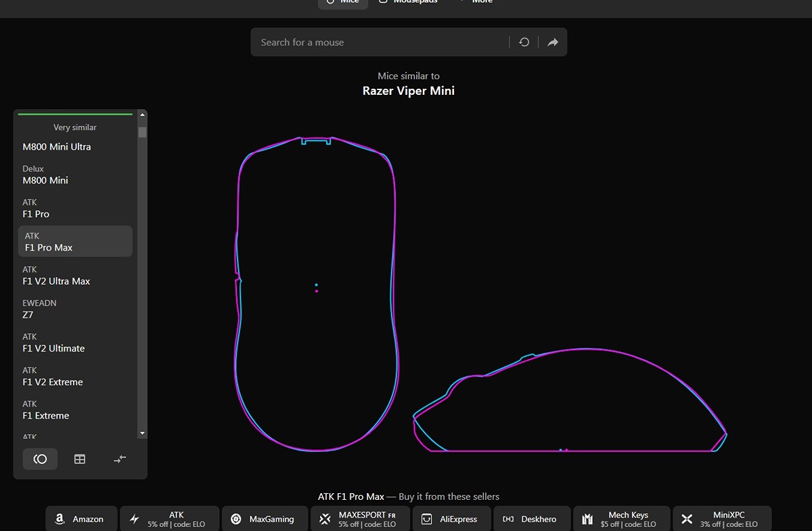Click the share arrow icon

click(x=553, y=42)
